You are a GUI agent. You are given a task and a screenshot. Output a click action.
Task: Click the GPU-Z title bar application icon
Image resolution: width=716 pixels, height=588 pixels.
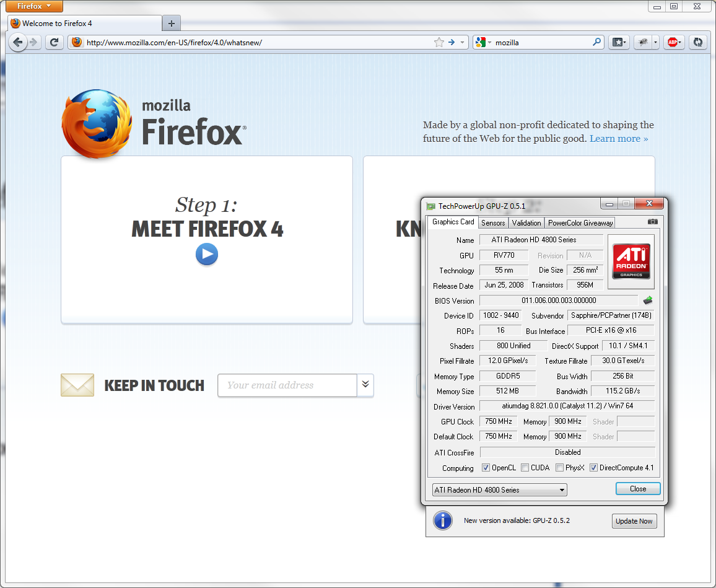[x=430, y=206]
